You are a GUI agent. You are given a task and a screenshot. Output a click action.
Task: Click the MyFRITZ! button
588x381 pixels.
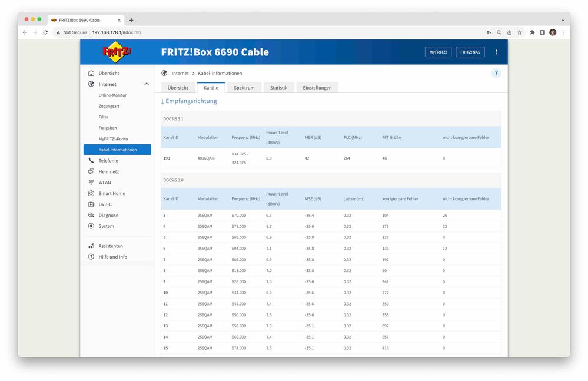[437, 52]
